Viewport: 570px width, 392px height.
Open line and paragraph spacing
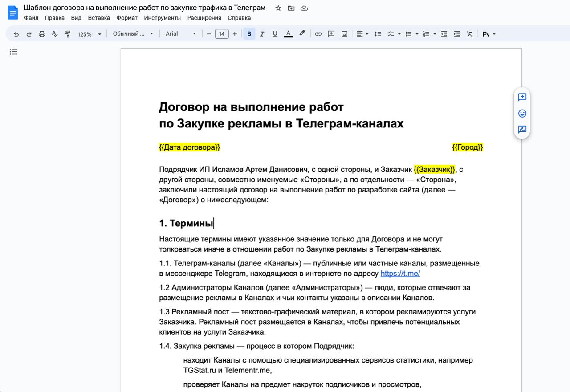[x=377, y=34]
